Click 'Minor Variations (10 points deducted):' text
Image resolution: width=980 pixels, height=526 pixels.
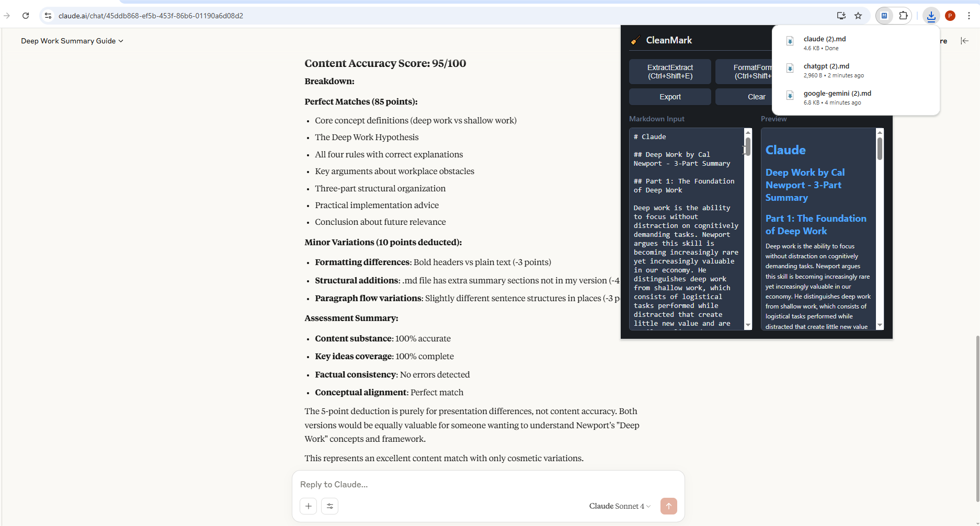383,242
